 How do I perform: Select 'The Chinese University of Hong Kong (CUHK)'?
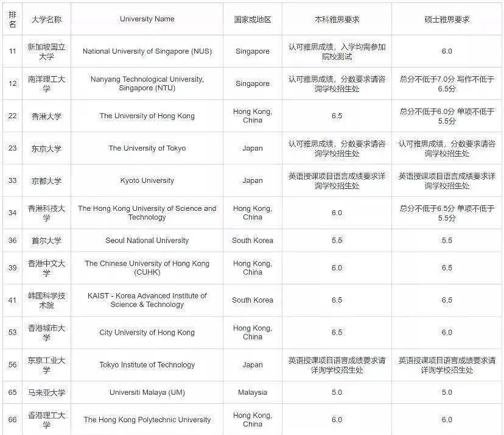[x=147, y=267]
